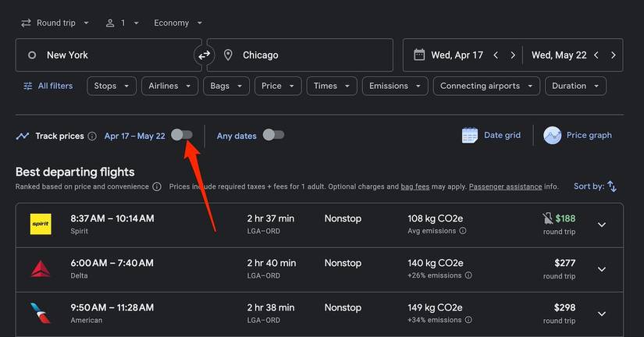Go to next day for Wed, Apr 17
Viewport: 644px width, 337px height.
(x=512, y=55)
